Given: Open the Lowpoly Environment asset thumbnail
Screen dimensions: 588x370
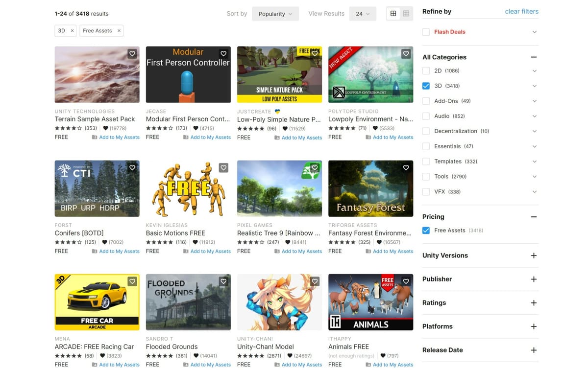Looking at the screenshot, I should (370, 75).
